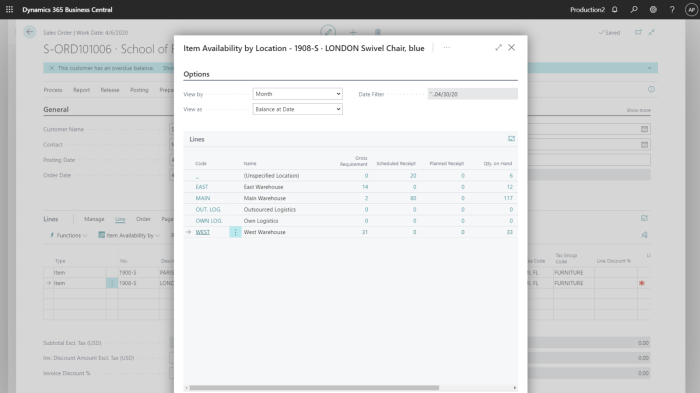
Task: Click Production2 environment name
Action: (587, 9)
